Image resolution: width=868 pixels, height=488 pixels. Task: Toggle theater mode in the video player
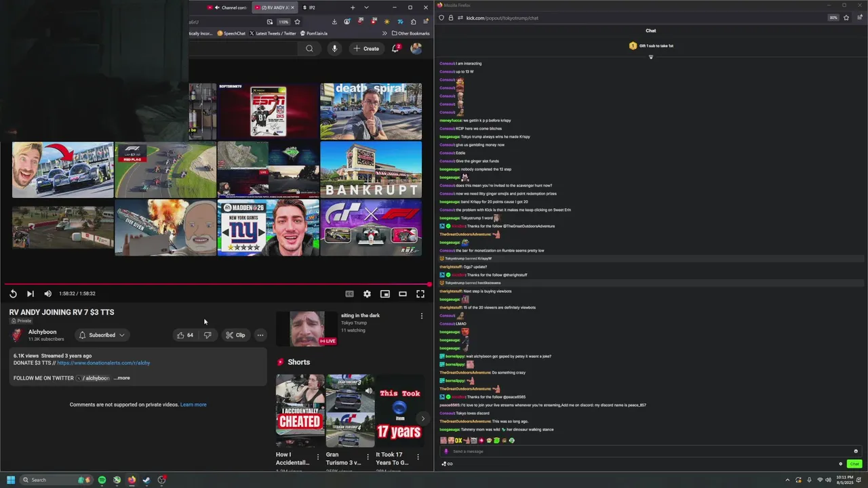[x=402, y=293]
